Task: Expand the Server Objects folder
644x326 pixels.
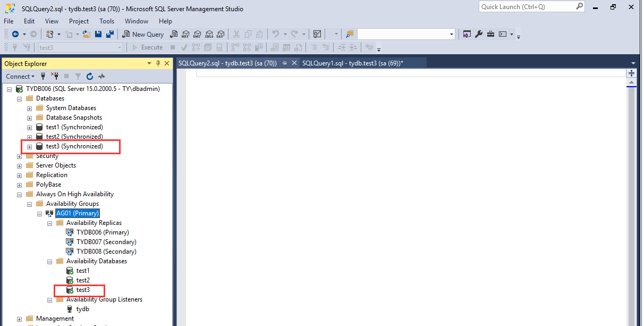Action: click(x=19, y=166)
